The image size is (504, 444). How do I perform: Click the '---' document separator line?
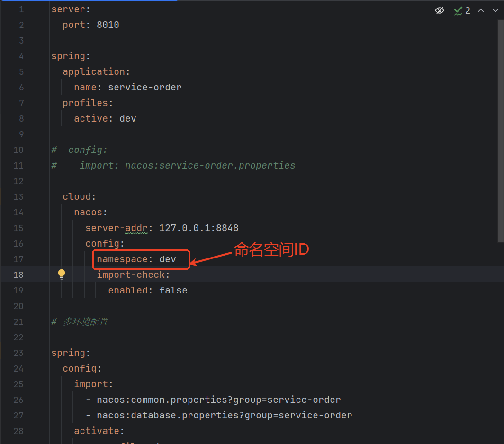60,337
